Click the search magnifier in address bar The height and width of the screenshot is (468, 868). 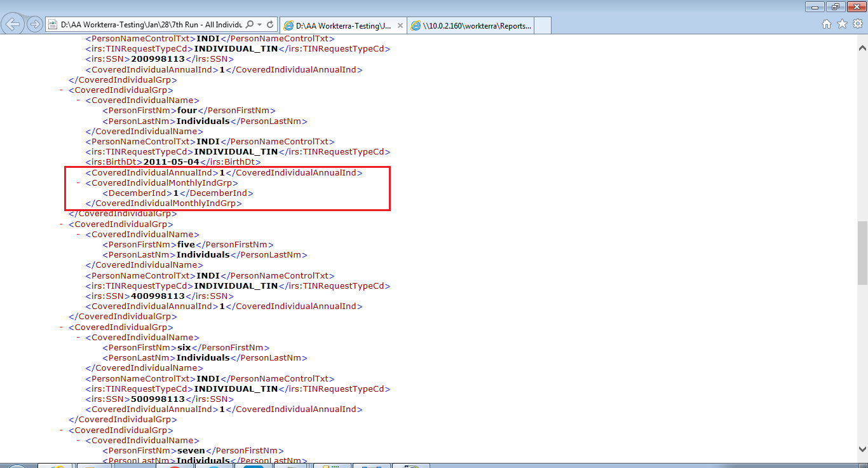tap(250, 25)
